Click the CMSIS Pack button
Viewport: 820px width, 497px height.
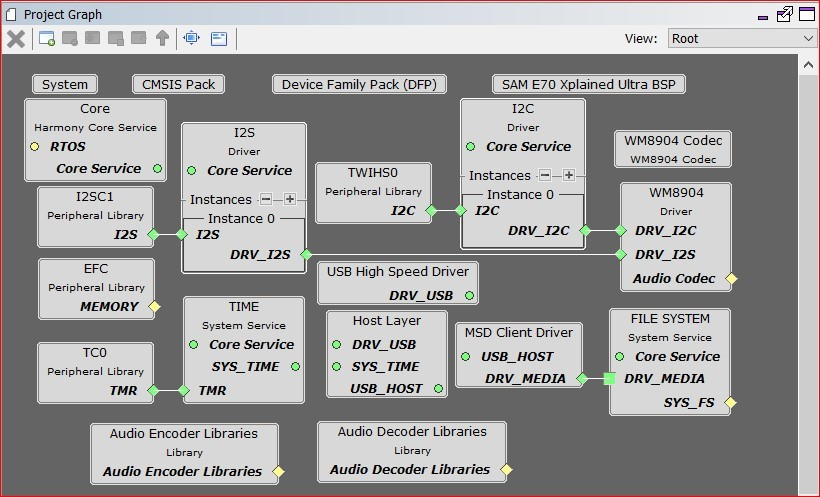point(178,84)
